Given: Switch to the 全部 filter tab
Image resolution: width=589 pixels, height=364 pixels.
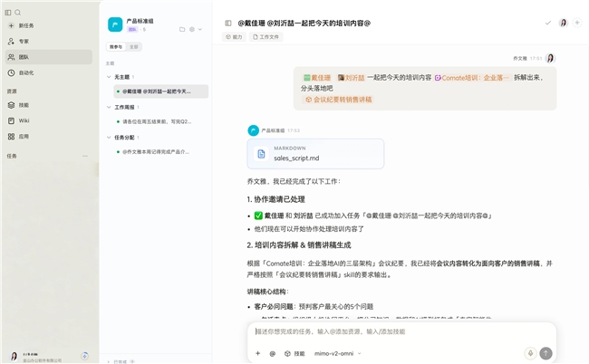Looking at the screenshot, I should pyautogui.click(x=134, y=47).
